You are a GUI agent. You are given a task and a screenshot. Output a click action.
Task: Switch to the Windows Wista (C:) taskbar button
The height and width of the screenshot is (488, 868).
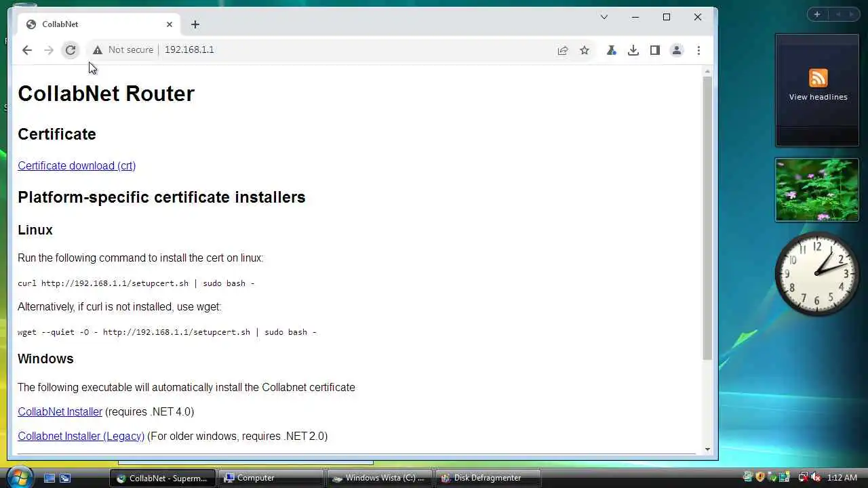pyautogui.click(x=379, y=478)
